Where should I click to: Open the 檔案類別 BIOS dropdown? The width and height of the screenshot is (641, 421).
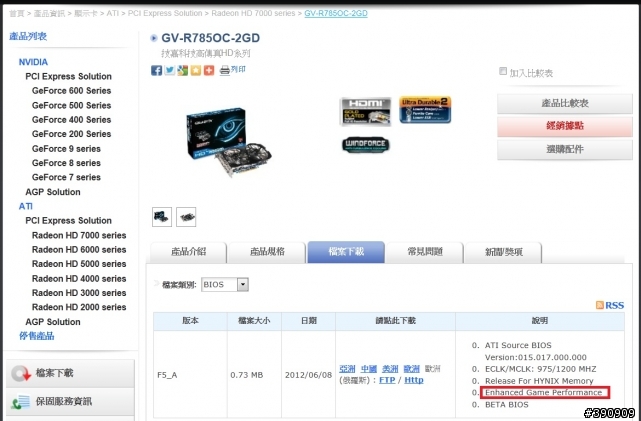pyautogui.click(x=225, y=284)
